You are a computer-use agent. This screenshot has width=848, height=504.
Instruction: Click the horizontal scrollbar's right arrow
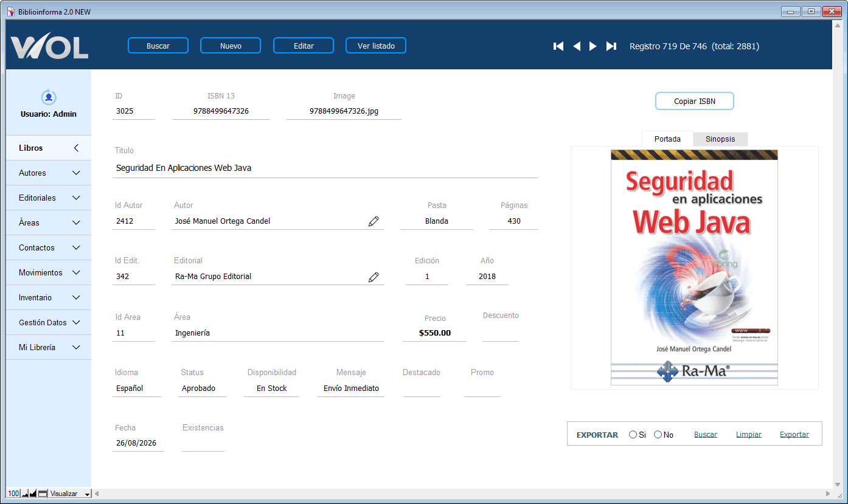pos(827,494)
